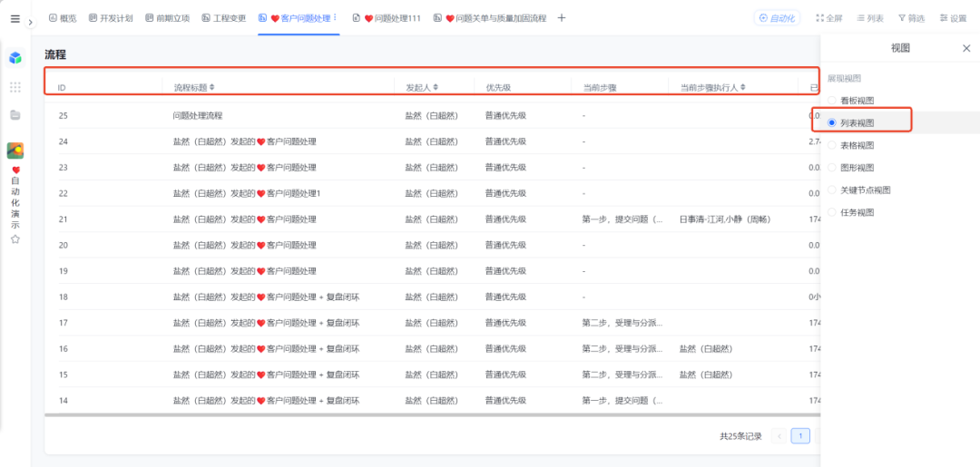The width and height of the screenshot is (980, 467).
Task: Click the initiator 盐然（白超然） in row 25
Action: 432,115
